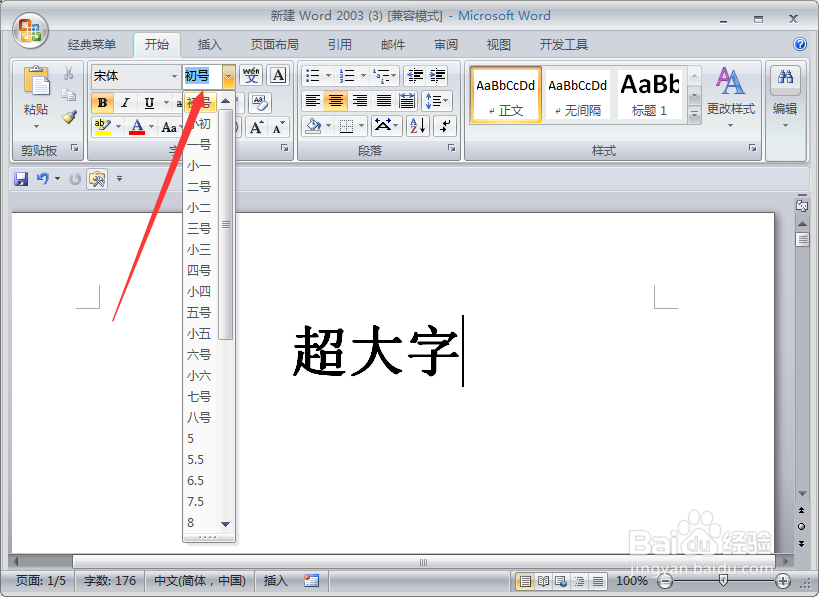This screenshot has width=819, height=597.
Task: Enable center paragraph alignment
Action: (335, 102)
